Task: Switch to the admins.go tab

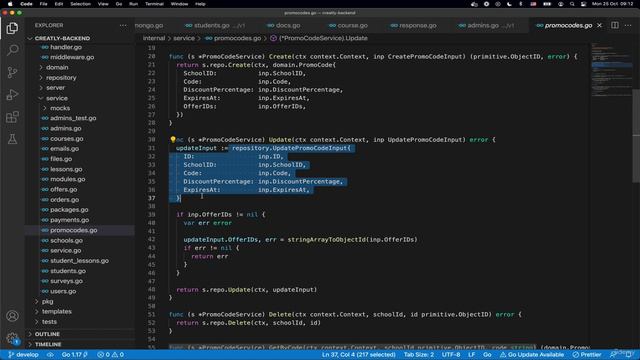Action: (x=487, y=25)
